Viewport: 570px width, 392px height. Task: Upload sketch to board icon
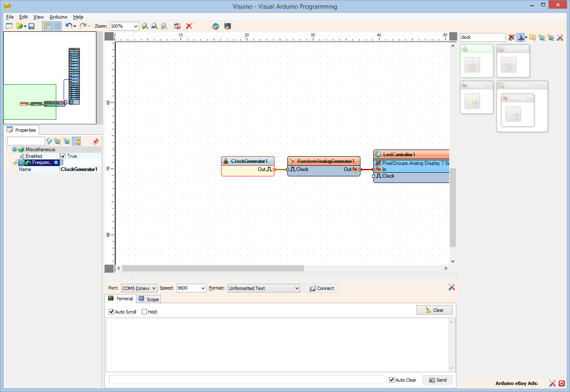pos(227,26)
